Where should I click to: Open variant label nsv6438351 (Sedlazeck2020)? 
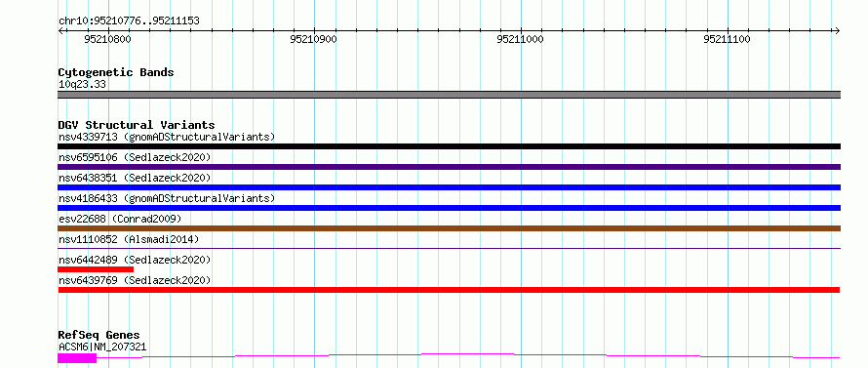point(135,178)
